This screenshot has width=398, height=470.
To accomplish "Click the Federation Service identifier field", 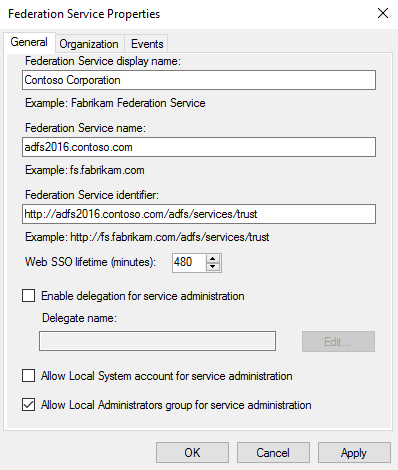I will [x=199, y=214].
